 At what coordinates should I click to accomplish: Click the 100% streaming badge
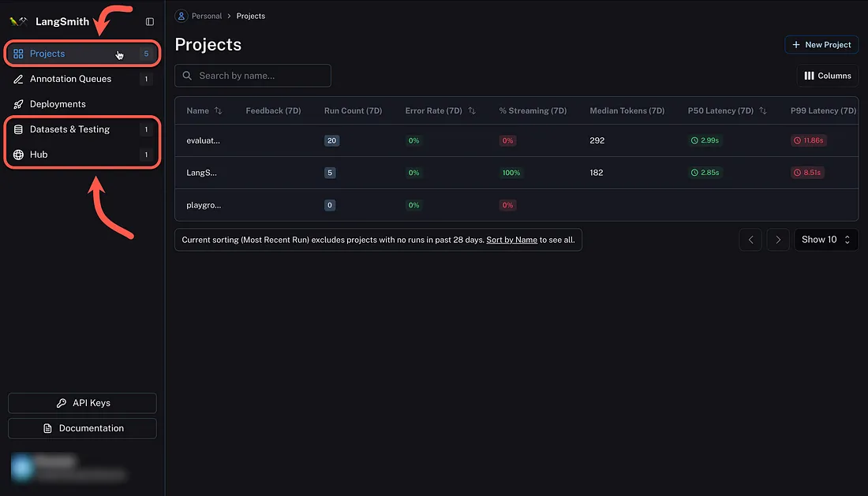pos(511,173)
